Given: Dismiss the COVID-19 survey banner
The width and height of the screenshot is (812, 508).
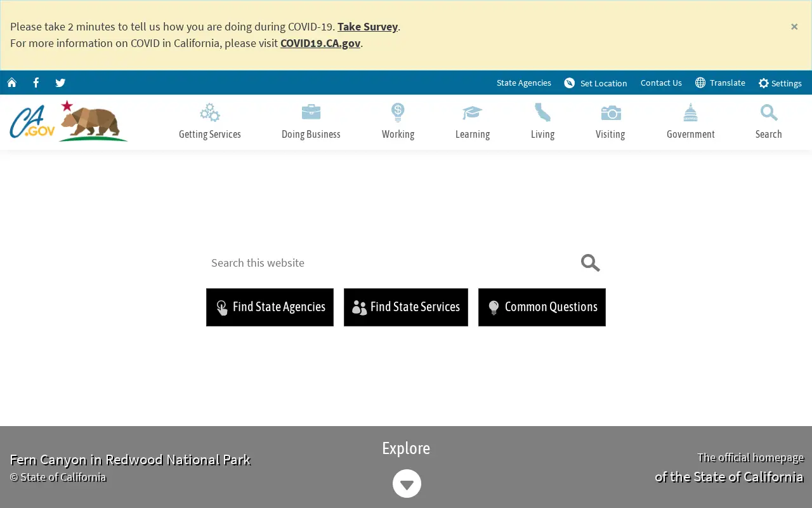Looking at the screenshot, I should 794,27.
